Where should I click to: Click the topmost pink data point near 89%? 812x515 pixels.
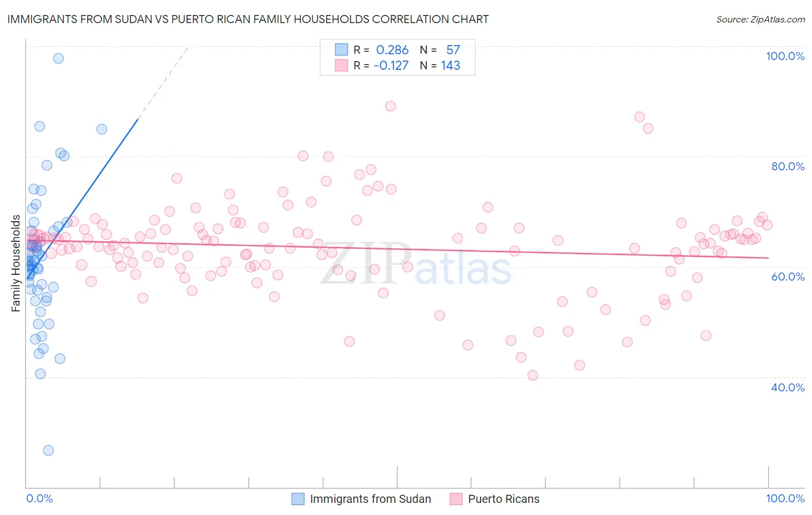click(390, 106)
